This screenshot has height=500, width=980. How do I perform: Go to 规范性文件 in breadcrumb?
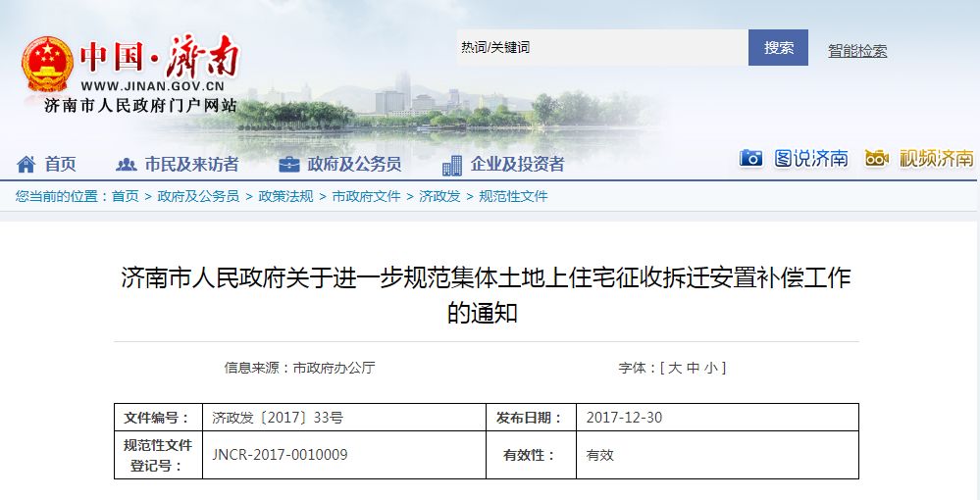pos(513,196)
